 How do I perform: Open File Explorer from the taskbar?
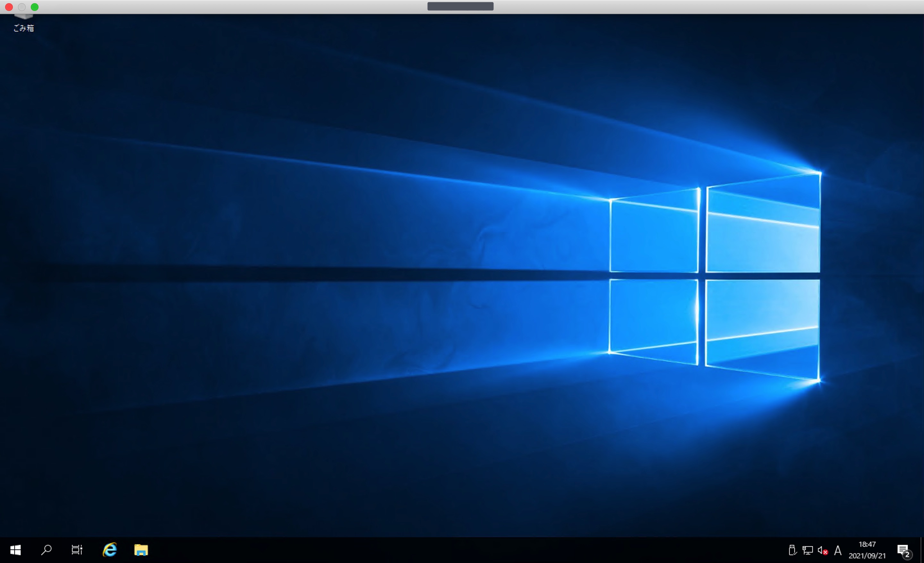[141, 550]
